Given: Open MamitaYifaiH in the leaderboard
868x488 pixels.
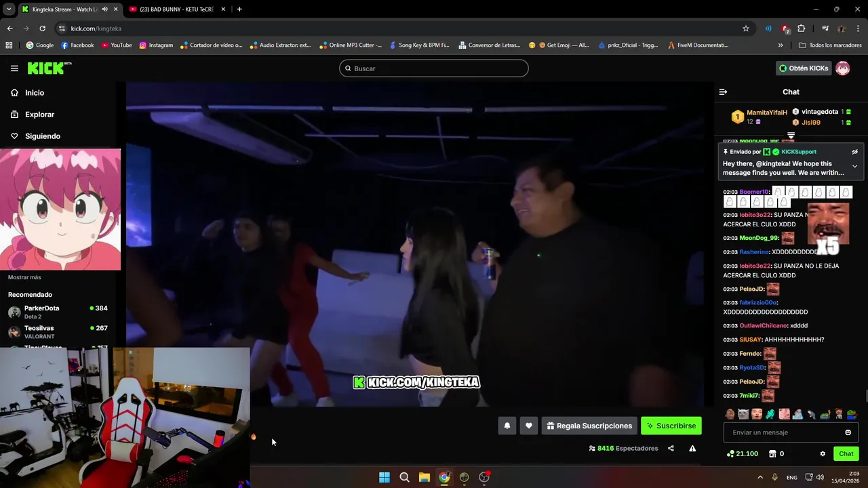Looking at the screenshot, I should pyautogui.click(x=766, y=113).
